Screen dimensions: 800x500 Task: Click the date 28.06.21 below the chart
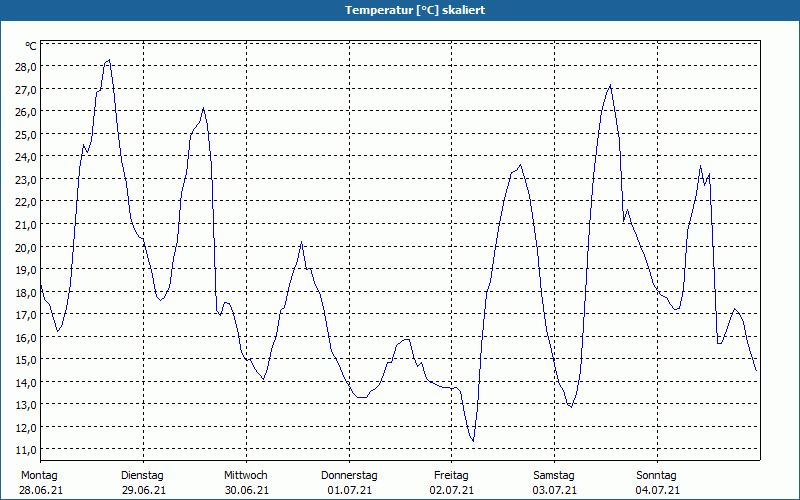(39, 490)
